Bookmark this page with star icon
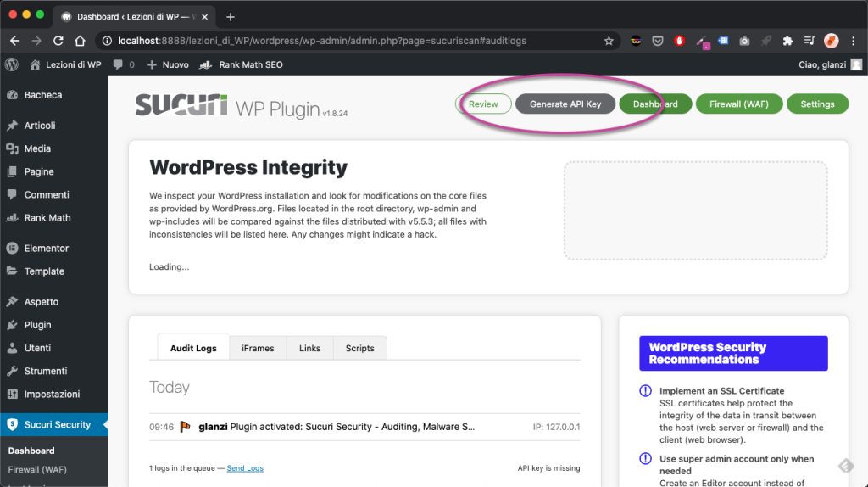 pos(609,41)
